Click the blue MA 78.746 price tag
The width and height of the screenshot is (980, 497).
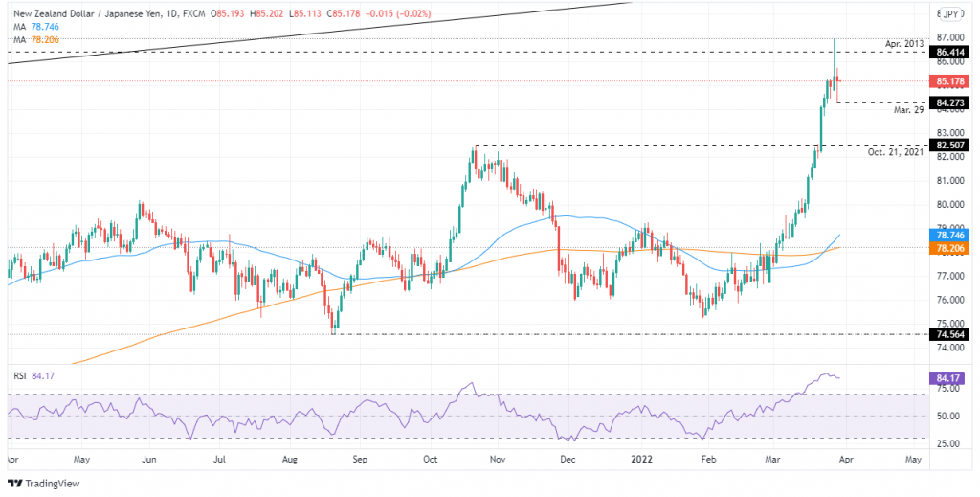pyautogui.click(x=952, y=236)
